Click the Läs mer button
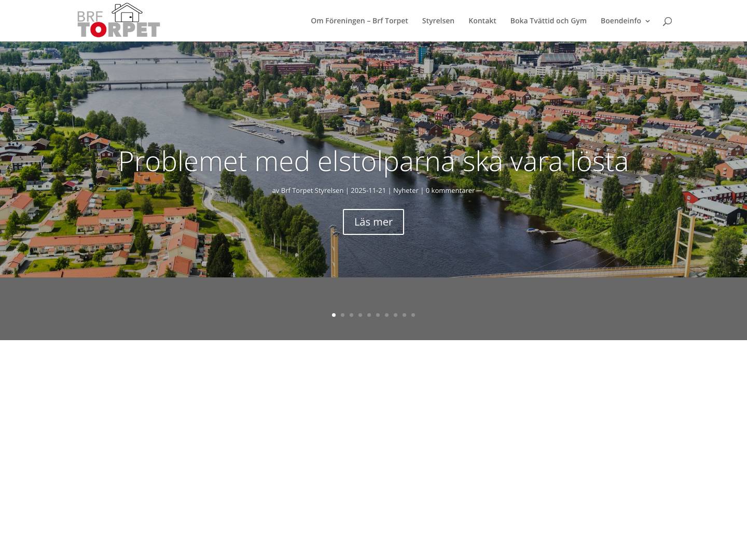 373,221
